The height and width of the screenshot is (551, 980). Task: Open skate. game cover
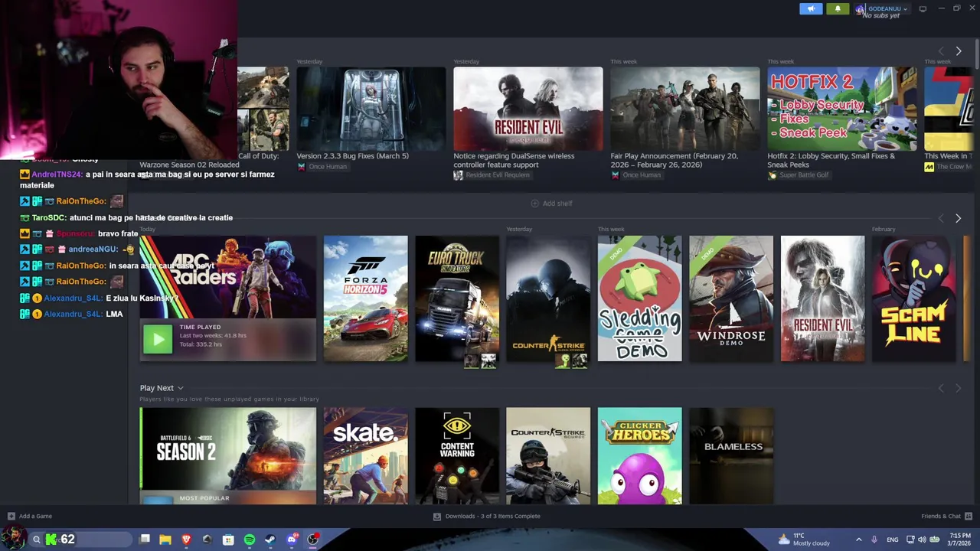[365, 455]
